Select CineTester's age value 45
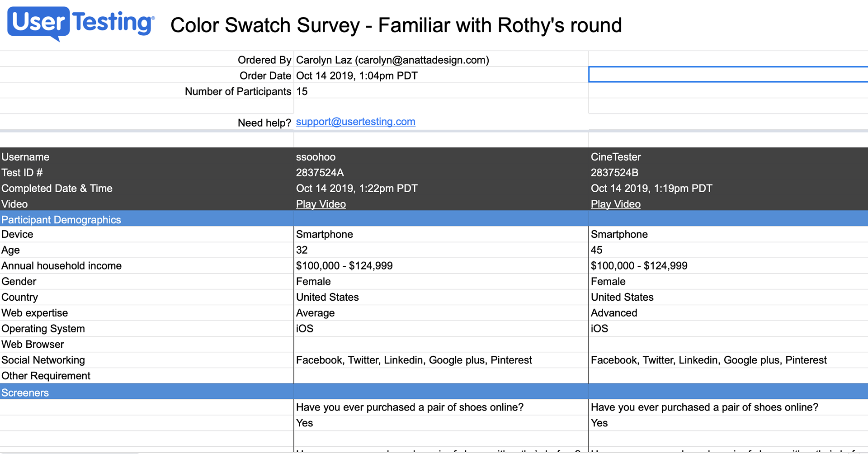The width and height of the screenshot is (868, 454). point(596,250)
